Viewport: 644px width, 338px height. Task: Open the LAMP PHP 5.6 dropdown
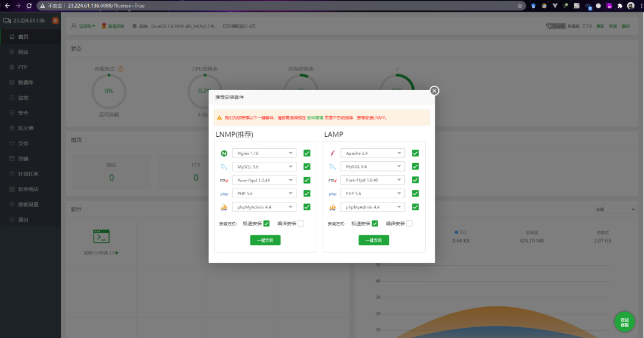click(x=373, y=193)
